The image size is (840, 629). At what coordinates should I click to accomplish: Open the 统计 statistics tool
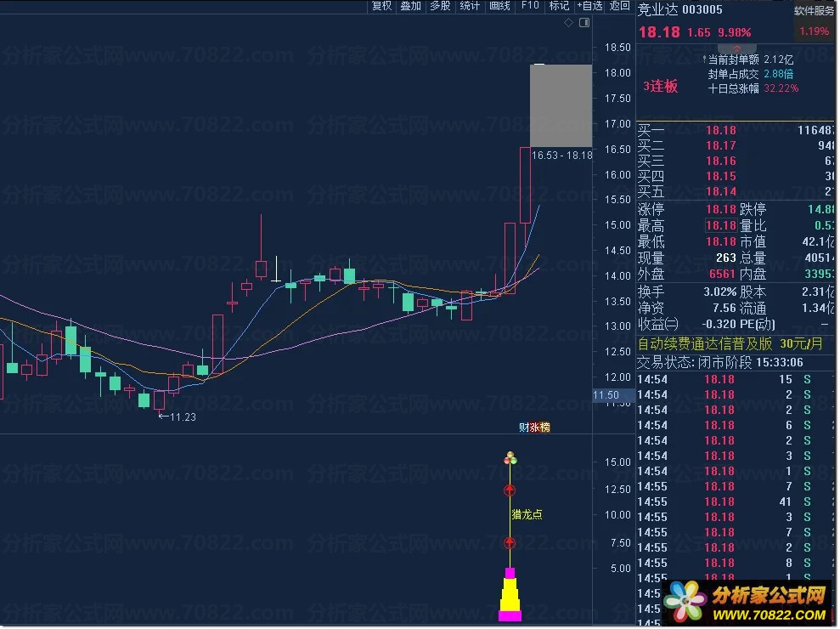[470, 6]
